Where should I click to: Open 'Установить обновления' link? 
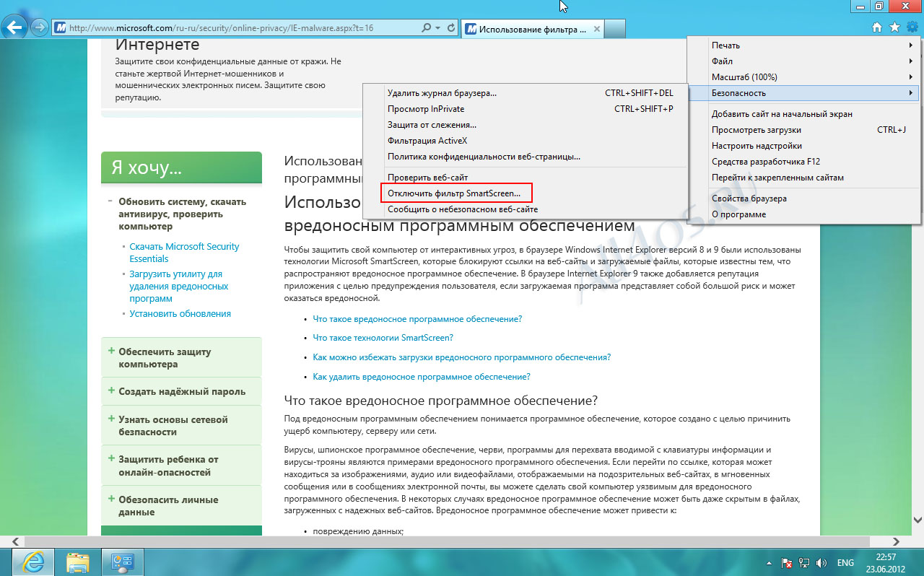(180, 313)
